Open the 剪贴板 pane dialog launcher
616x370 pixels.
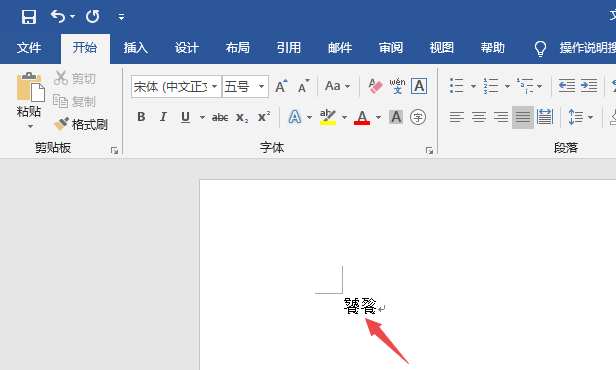114,150
